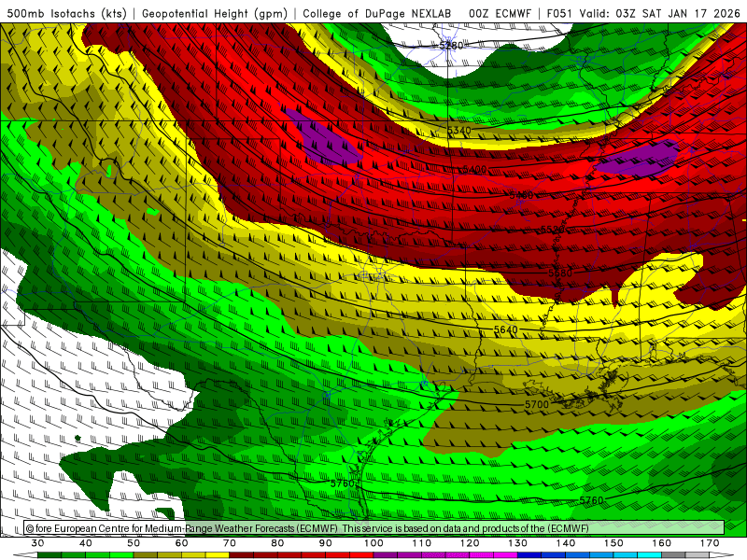Click the dark green color bar segment at 30
Image resolution: width=747 pixels, height=560 pixels.
click(x=49, y=556)
